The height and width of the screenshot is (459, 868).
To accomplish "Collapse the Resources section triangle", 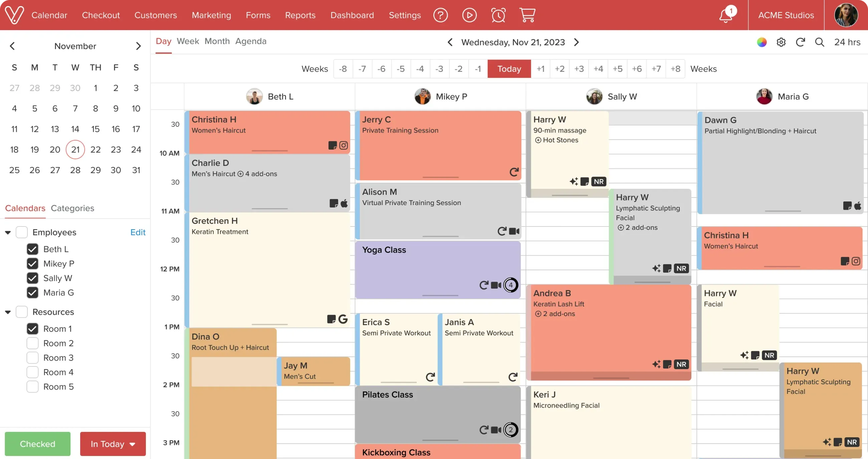I will tap(8, 312).
